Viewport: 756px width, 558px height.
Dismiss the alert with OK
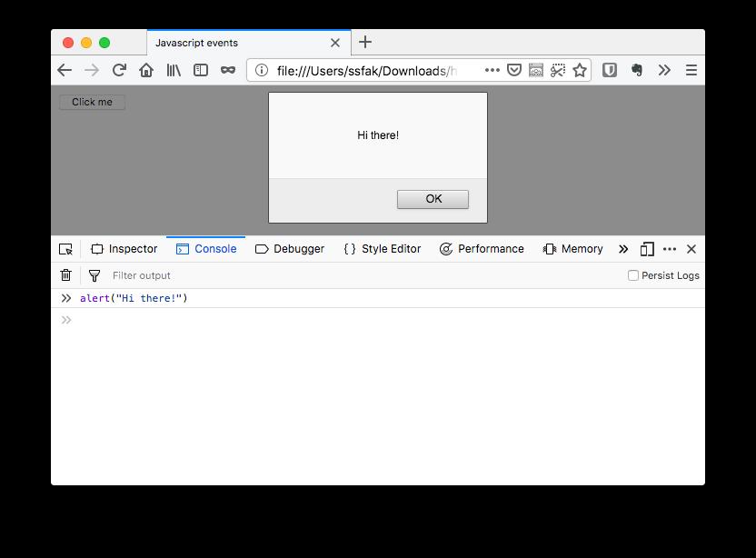coord(433,199)
